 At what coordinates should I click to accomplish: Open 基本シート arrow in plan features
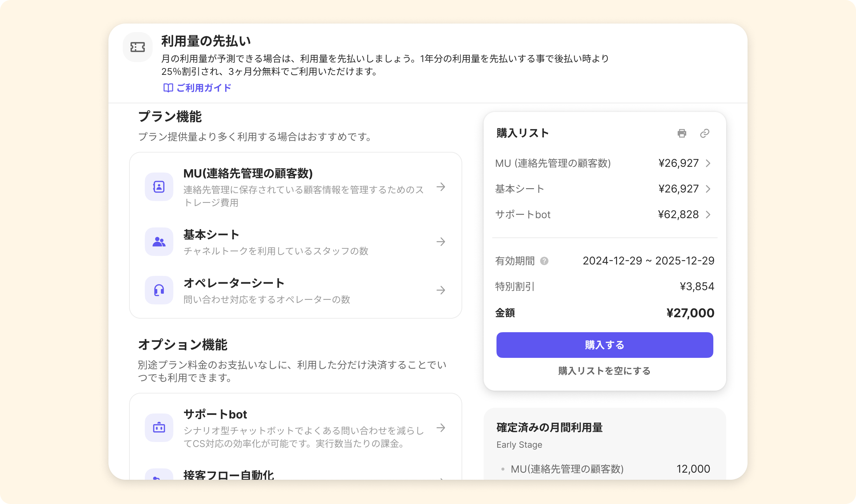coord(441,242)
